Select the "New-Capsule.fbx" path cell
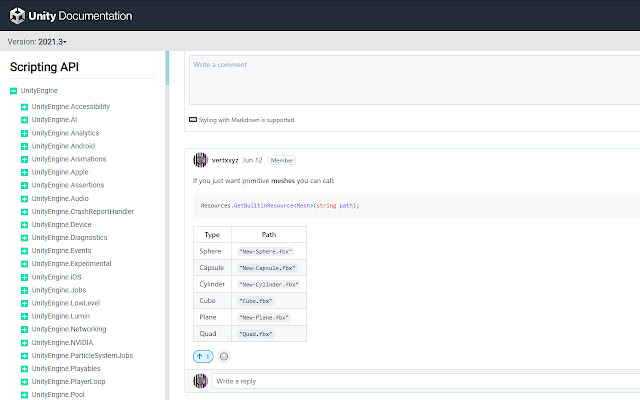The image size is (640, 400). (x=269, y=268)
